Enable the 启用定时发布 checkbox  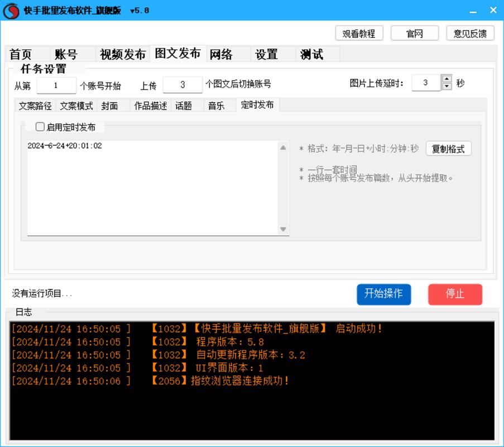pyautogui.click(x=40, y=127)
